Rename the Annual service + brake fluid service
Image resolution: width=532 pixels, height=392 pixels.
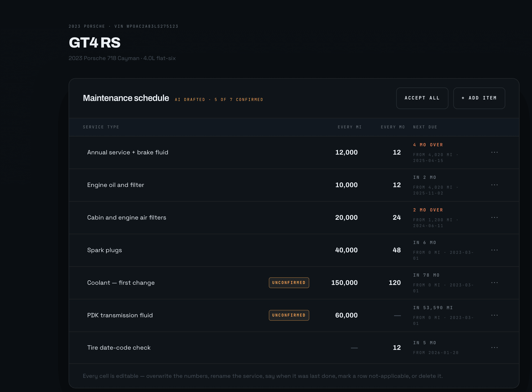pos(128,152)
